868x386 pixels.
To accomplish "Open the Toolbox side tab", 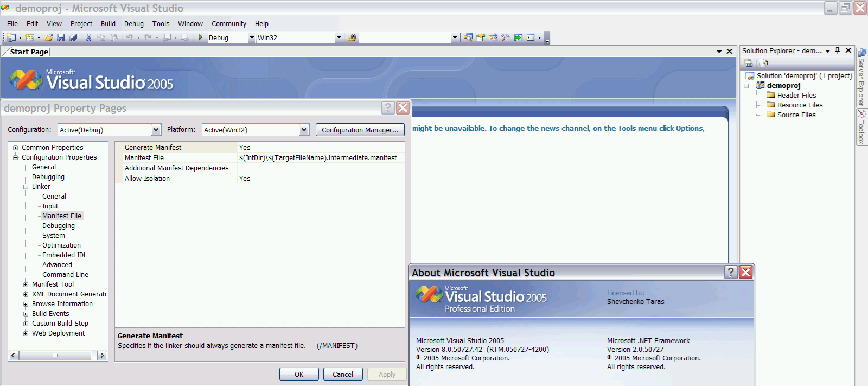I will click(x=861, y=127).
